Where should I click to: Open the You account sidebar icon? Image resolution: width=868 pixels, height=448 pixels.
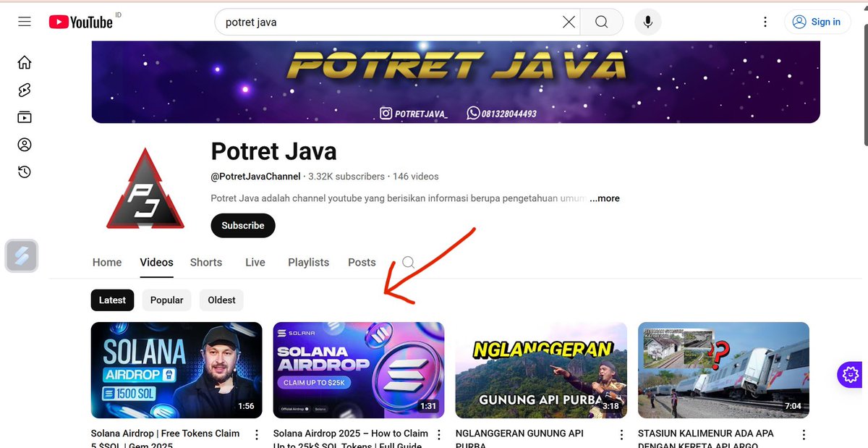(x=25, y=145)
